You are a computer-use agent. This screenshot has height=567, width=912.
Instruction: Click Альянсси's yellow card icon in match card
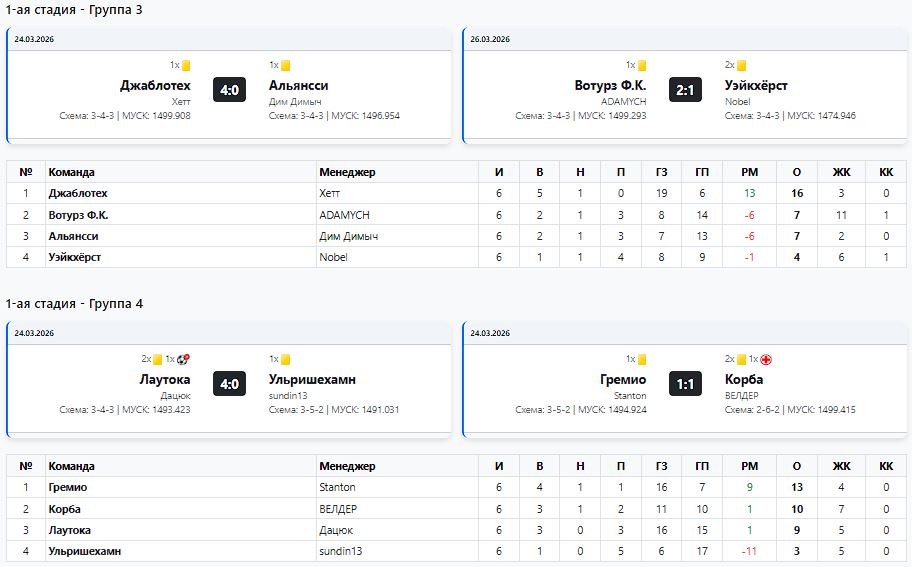point(285,66)
